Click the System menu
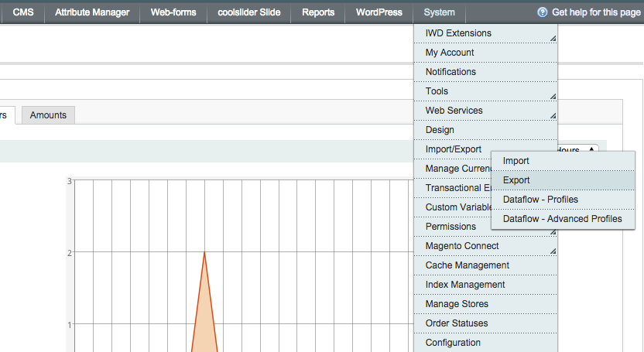Viewport: 644px width, 352px height. pyautogui.click(x=440, y=12)
